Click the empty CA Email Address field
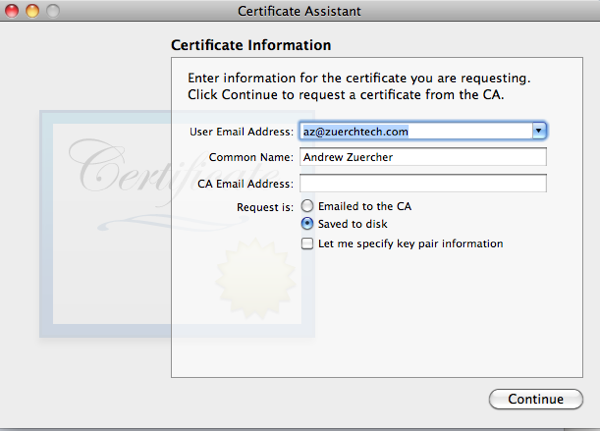The height and width of the screenshot is (431, 600). pyautogui.click(x=423, y=183)
